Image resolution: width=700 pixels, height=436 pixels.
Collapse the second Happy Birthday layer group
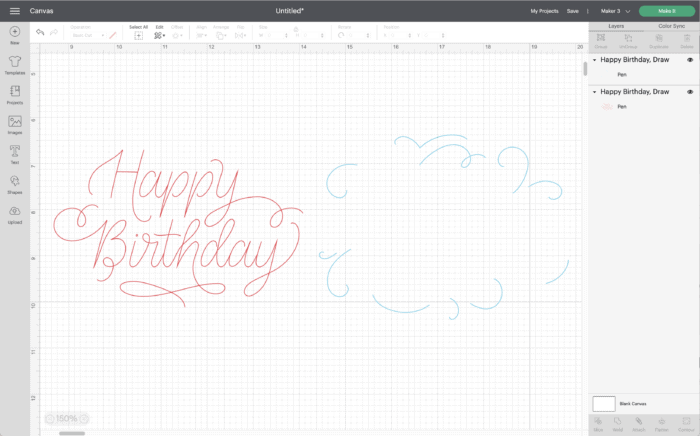[x=594, y=92]
